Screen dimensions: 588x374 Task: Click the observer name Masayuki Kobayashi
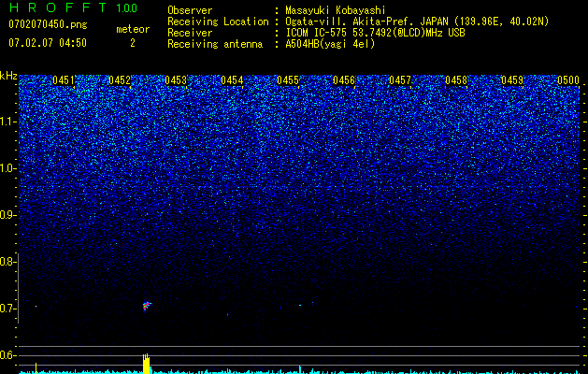[336, 10]
